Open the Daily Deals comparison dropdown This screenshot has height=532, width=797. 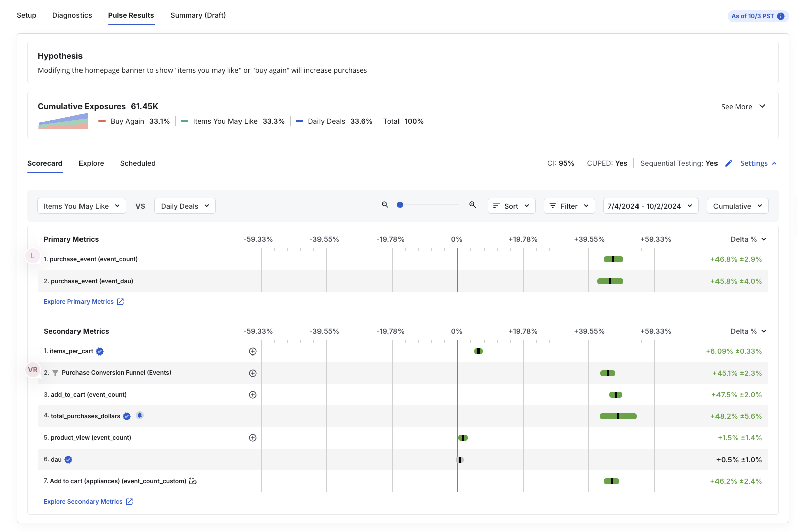click(185, 206)
